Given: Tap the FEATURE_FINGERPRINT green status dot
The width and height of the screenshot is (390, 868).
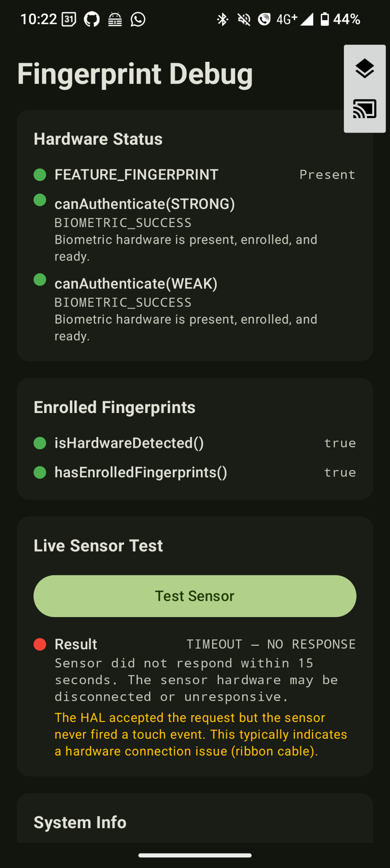Looking at the screenshot, I should click(x=40, y=175).
